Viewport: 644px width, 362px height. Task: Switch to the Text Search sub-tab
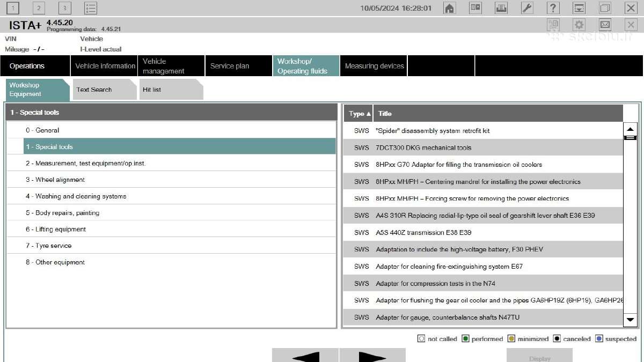pos(104,90)
